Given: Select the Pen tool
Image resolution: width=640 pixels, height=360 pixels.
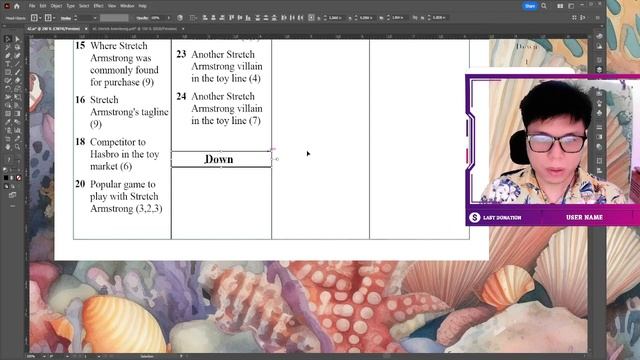Looking at the screenshot, I should pyautogui.click(x=8, y=56).
